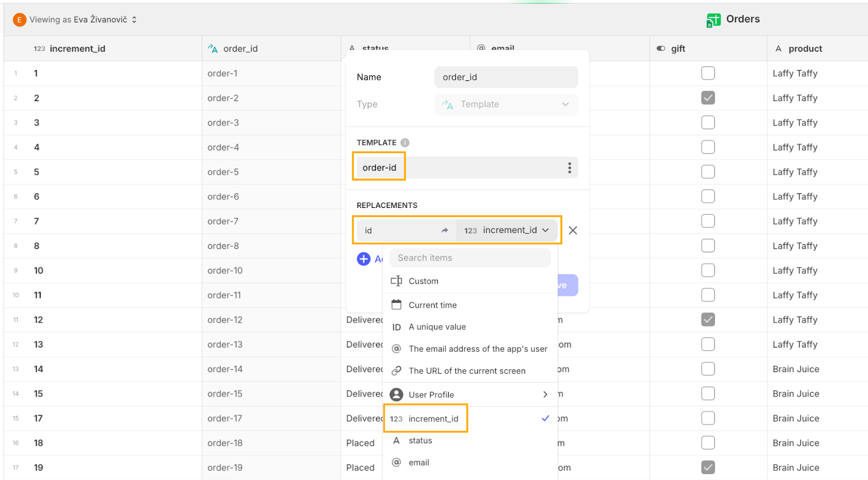Toggle gift checkbox for order-3
The image size is (868, 480).
pyautogui.click(x=708, y=123)
